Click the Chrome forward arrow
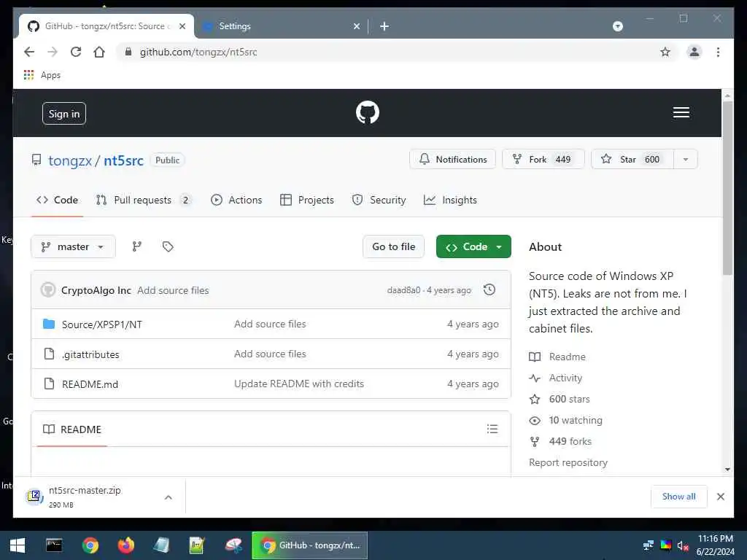This screenshot has width=747, height=560. (53, 52)
